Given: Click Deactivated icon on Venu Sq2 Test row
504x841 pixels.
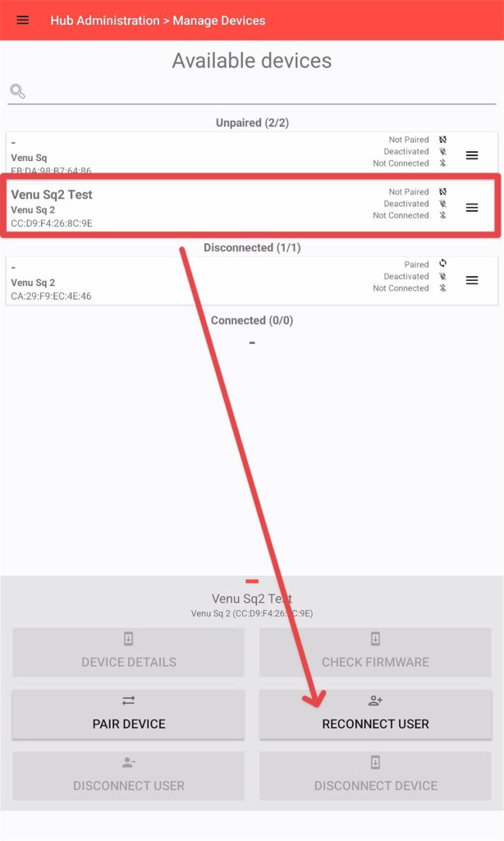Looking at the screenshot, I should pos(443,204).
